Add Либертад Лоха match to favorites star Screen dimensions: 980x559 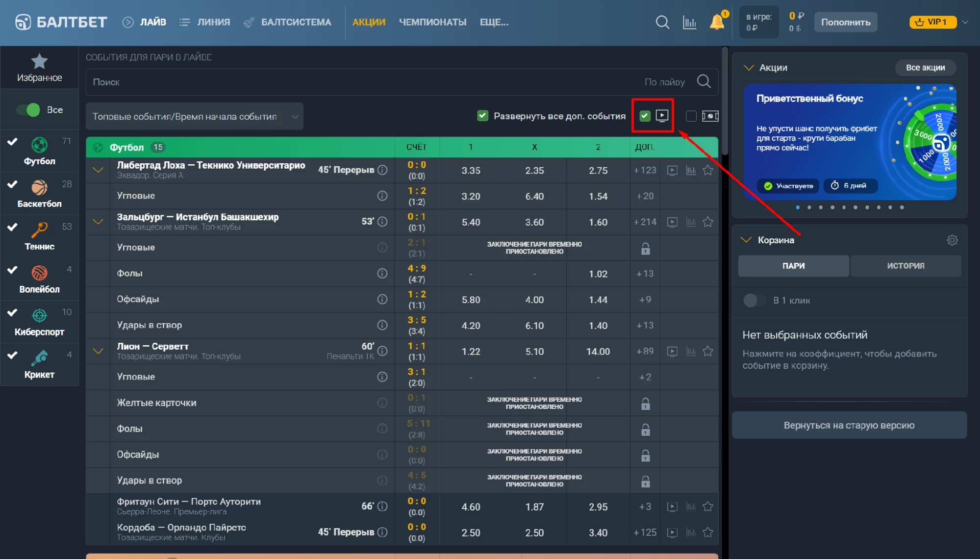[707, 170]
